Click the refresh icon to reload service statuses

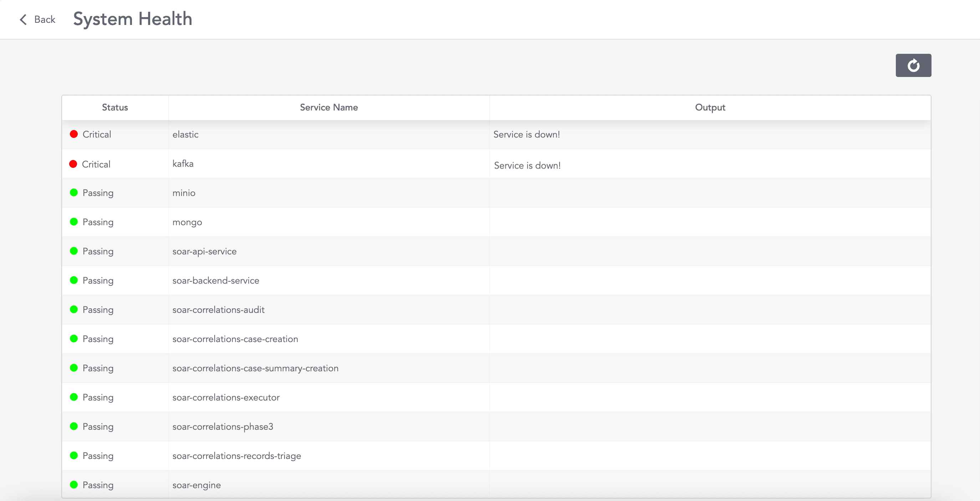pos(913,65)
